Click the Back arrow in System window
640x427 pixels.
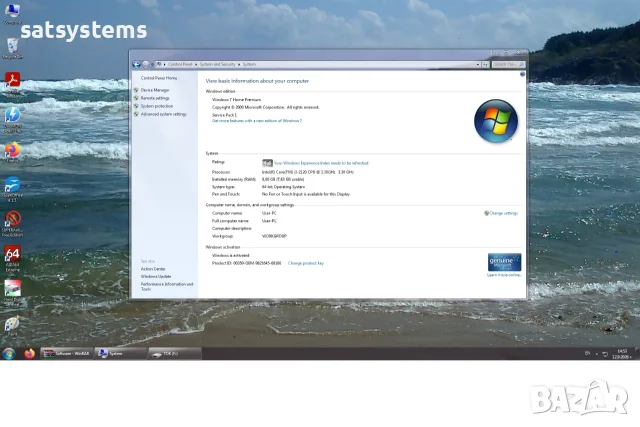coord(136,64)
